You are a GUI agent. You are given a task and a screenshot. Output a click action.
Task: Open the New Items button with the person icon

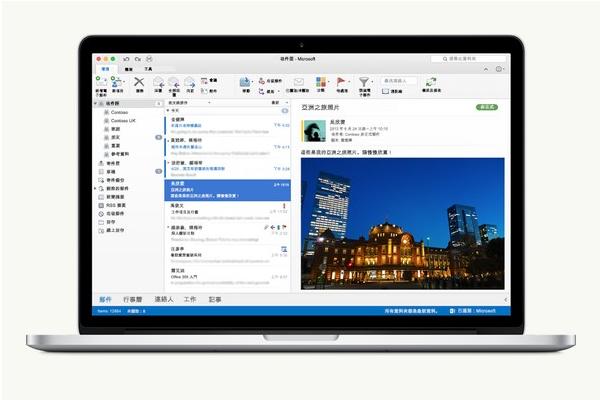pos(116,81)
